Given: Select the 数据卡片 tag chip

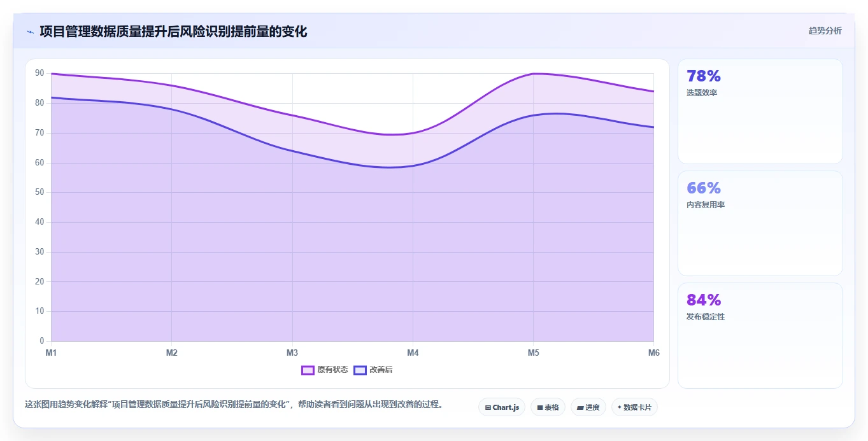Looking at the screenshot, I should (x=634, y=407).
